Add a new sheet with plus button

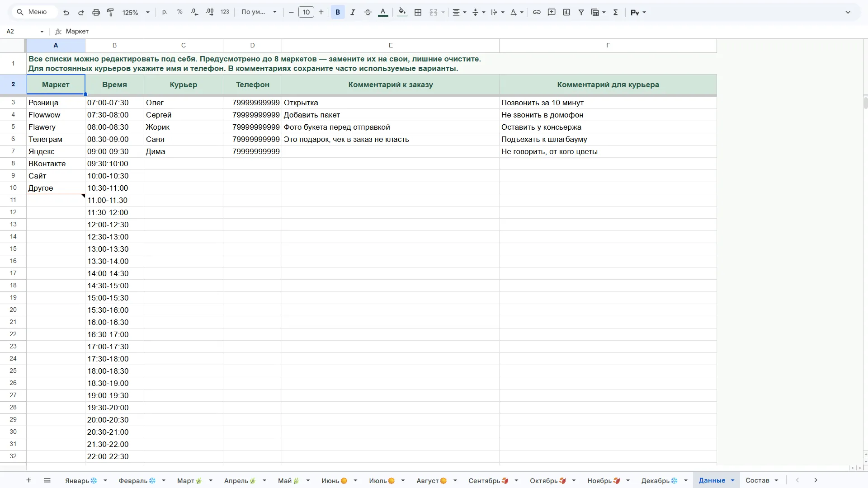click(x=28, y=480)
